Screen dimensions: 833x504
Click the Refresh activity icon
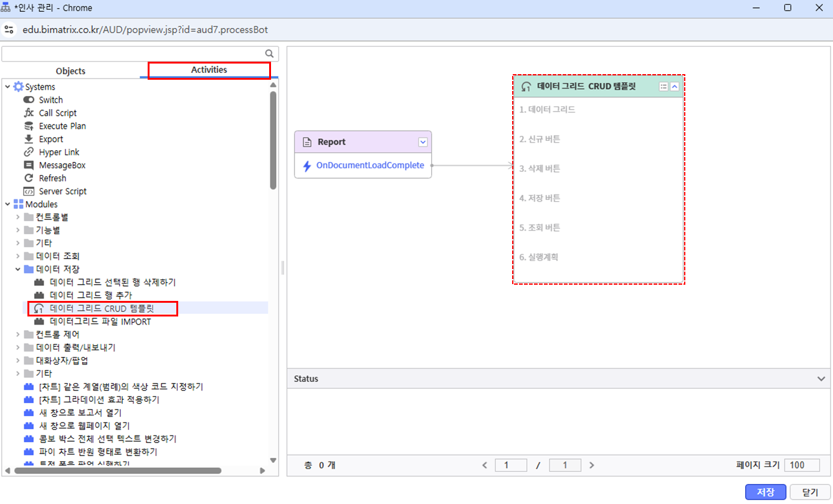tap(29, 178)
